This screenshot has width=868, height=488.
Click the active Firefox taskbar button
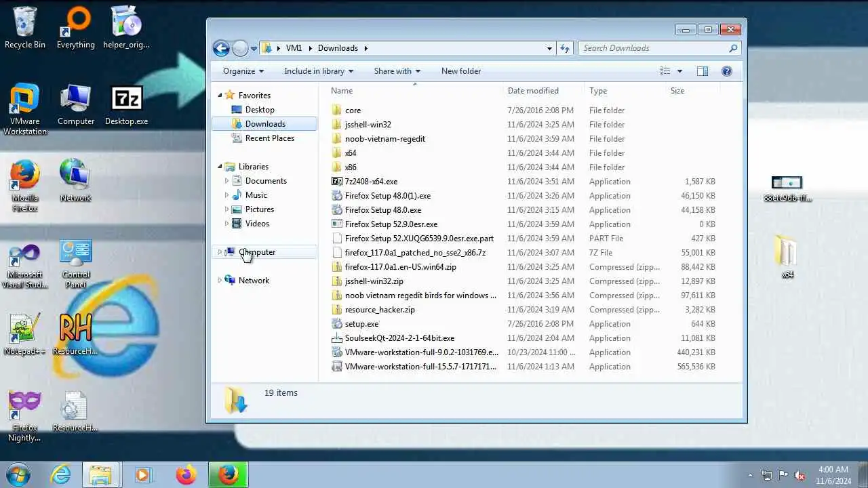point(228,474)
